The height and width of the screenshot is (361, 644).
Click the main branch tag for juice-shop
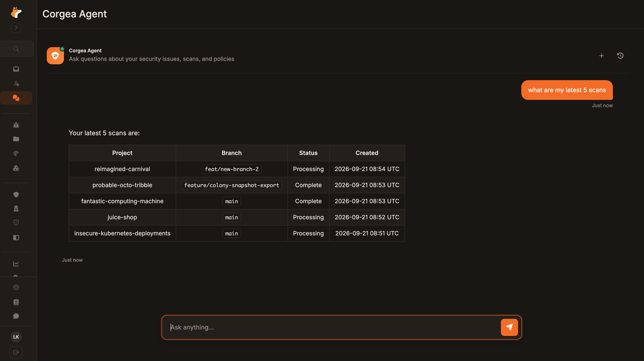[x=231, y=217]
